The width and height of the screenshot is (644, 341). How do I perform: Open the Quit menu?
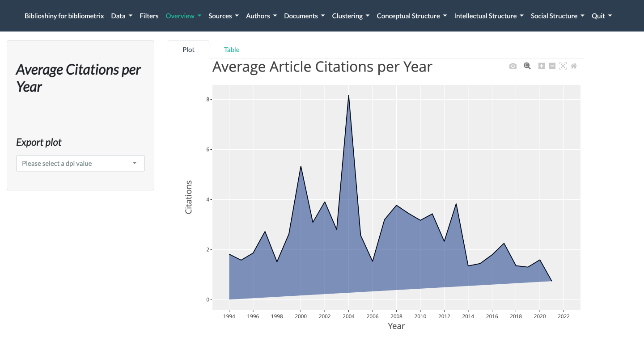click(602, 16)
